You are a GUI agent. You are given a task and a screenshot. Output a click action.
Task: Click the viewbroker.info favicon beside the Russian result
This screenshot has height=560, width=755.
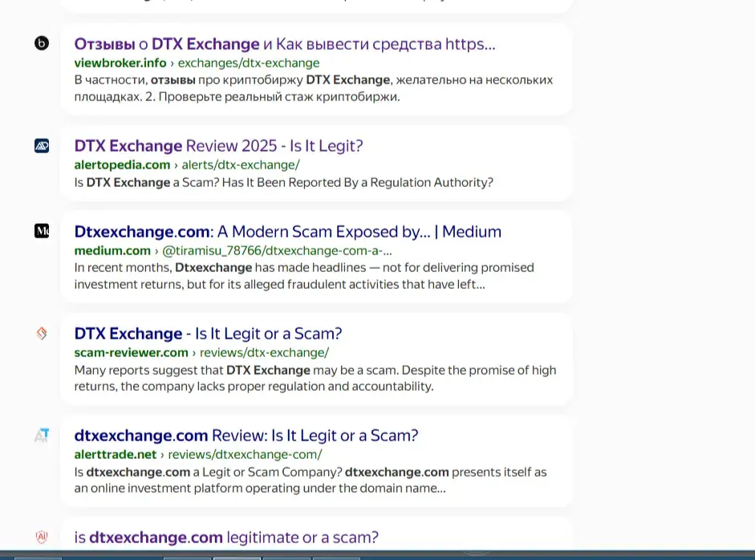[42, 43]
